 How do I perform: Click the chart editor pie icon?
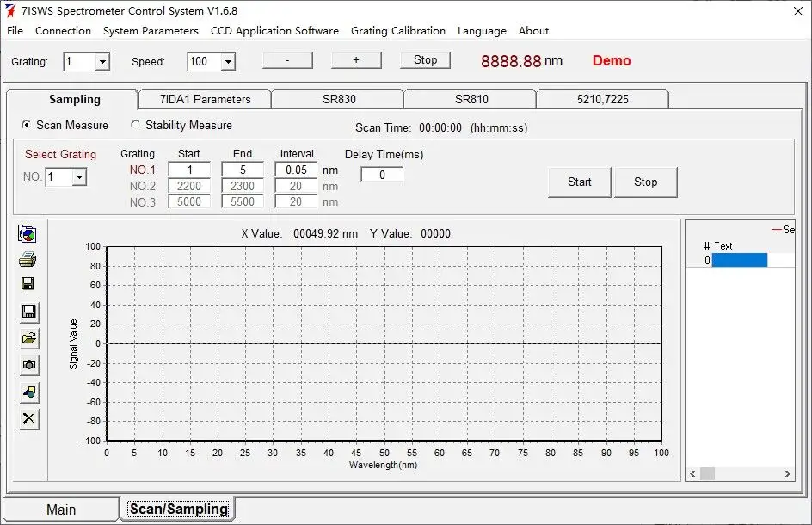(28, 234)
